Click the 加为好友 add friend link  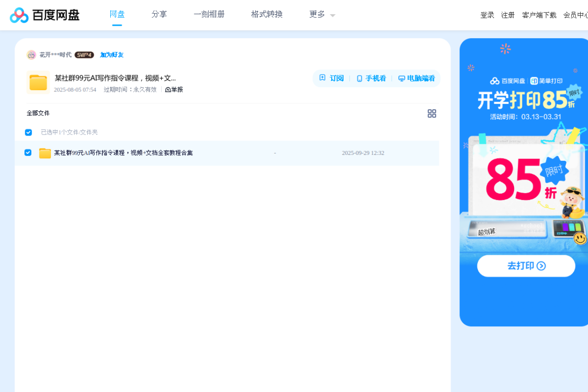[112, 55]
